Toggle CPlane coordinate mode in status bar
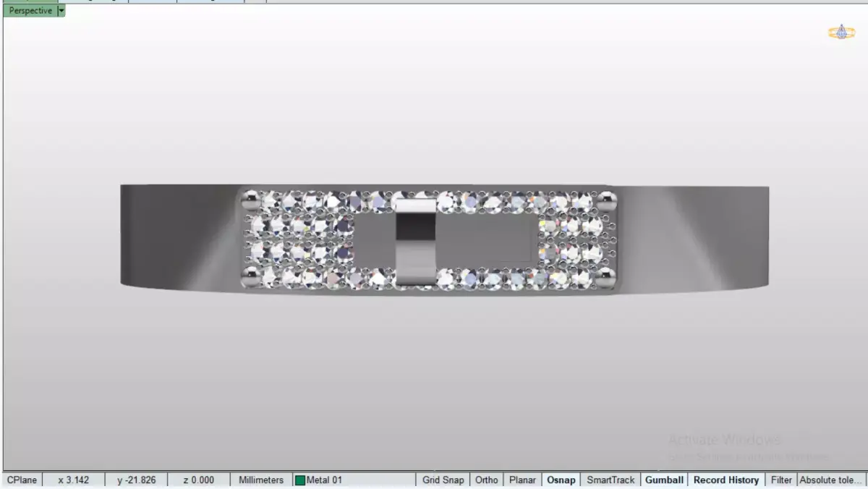The width and height of the screenshot is (868, 489). point(22,480)
